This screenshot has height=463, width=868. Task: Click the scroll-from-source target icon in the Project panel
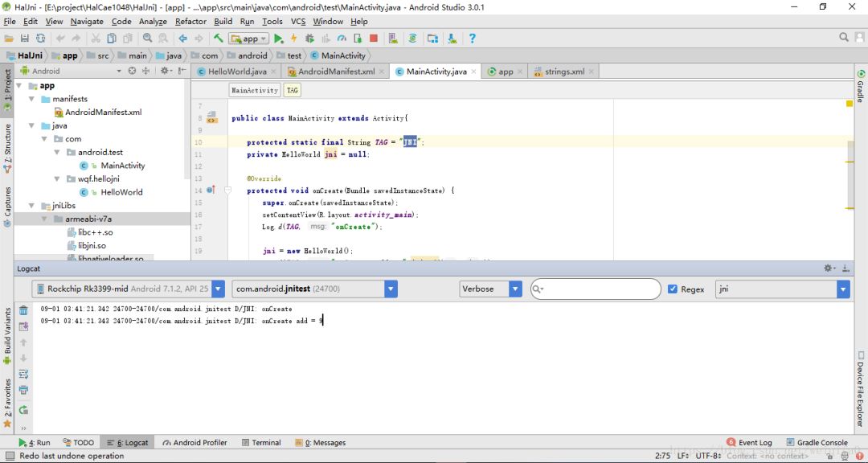pyautogui.click(x=132, y=71)
